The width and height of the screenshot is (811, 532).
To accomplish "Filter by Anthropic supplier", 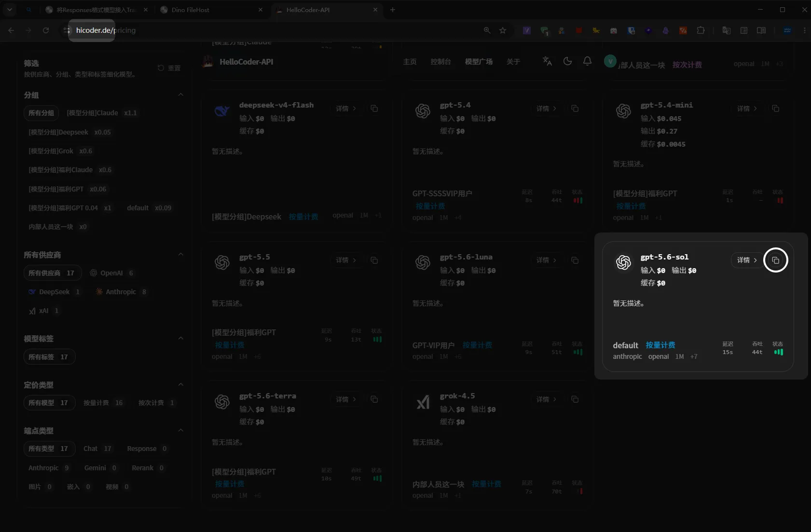I will [121, 292].
